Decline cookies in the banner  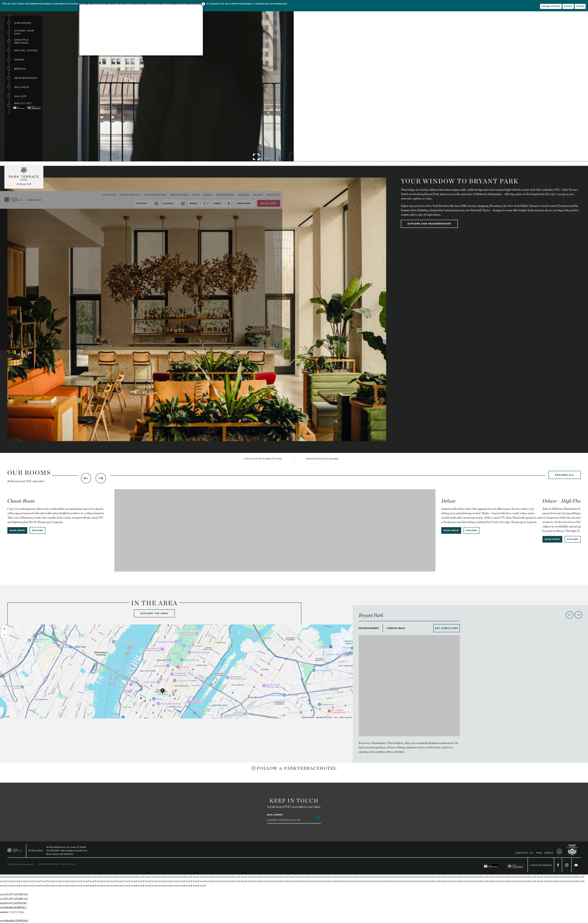(568, 6)
